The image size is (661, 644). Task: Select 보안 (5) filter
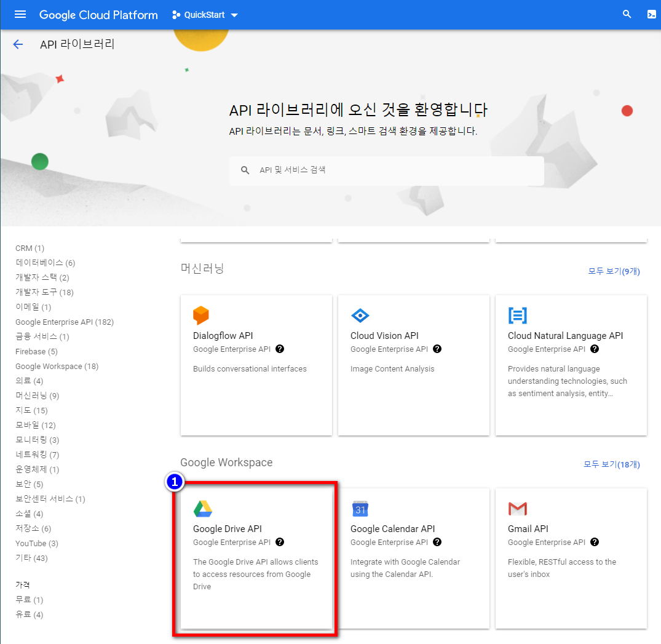click(x=30, y=484)
